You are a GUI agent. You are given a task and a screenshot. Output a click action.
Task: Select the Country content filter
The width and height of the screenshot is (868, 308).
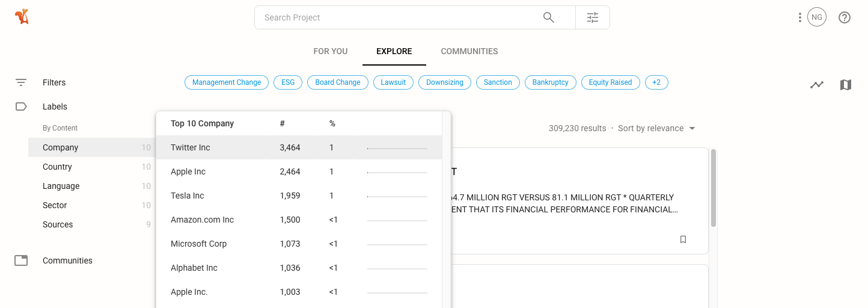point(91,167)
